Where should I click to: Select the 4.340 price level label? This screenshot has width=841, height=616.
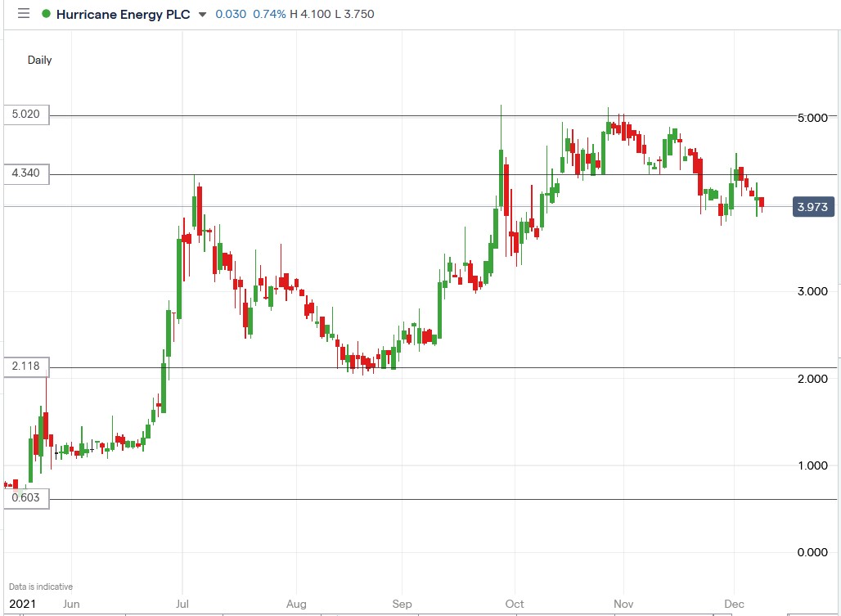point(26,173)
